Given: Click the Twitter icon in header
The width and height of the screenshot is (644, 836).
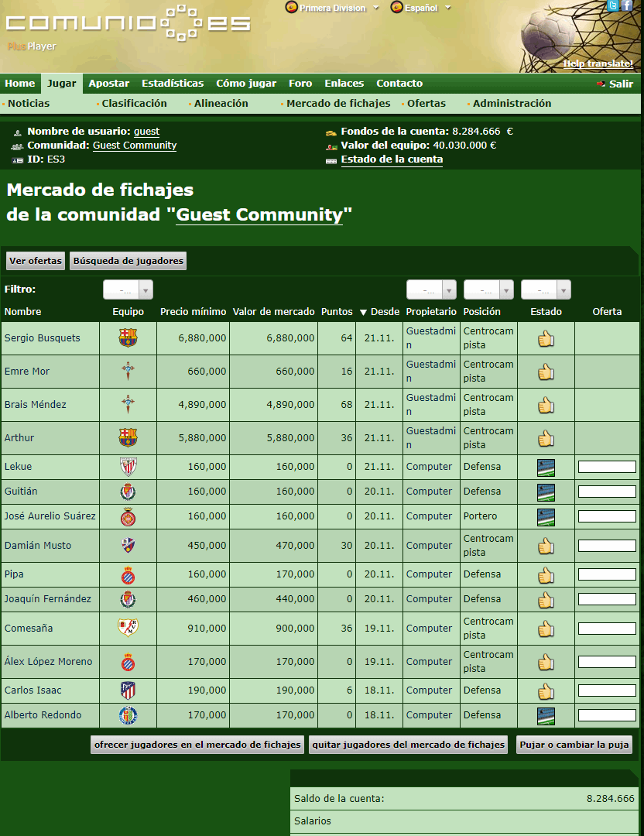Looking at the screenshot, I should [613, 6].
